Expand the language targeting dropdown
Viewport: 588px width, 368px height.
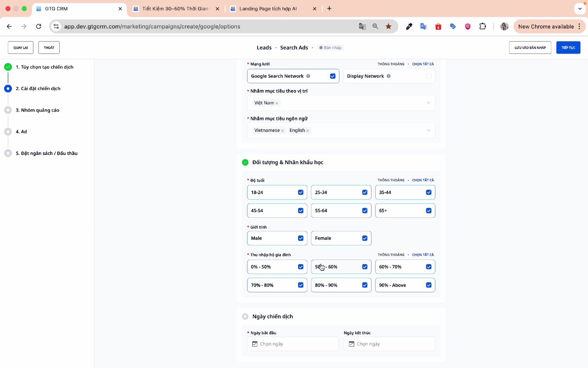(428, 130)
